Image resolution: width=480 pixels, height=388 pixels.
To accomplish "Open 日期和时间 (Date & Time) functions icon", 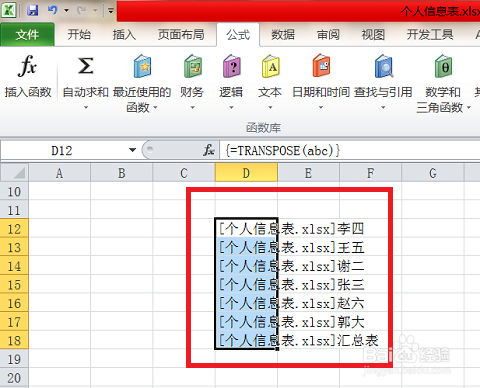I will point(321,66).
